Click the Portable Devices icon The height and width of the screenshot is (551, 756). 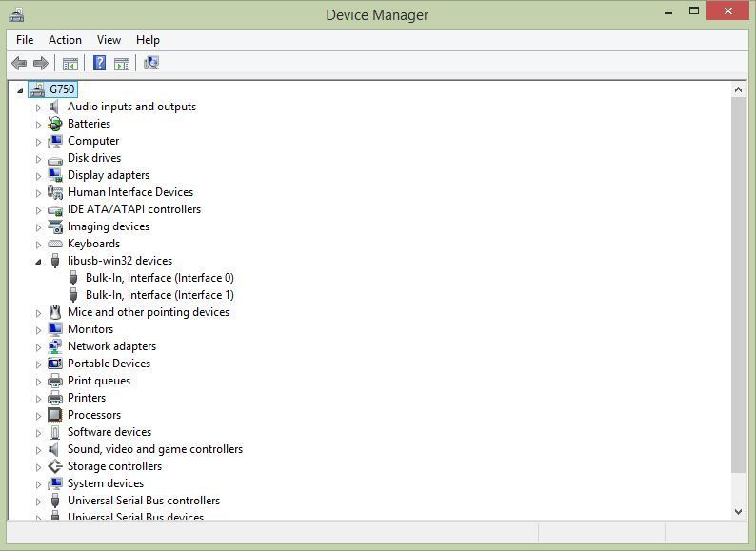pyautogui.click(x=55, y=364)
